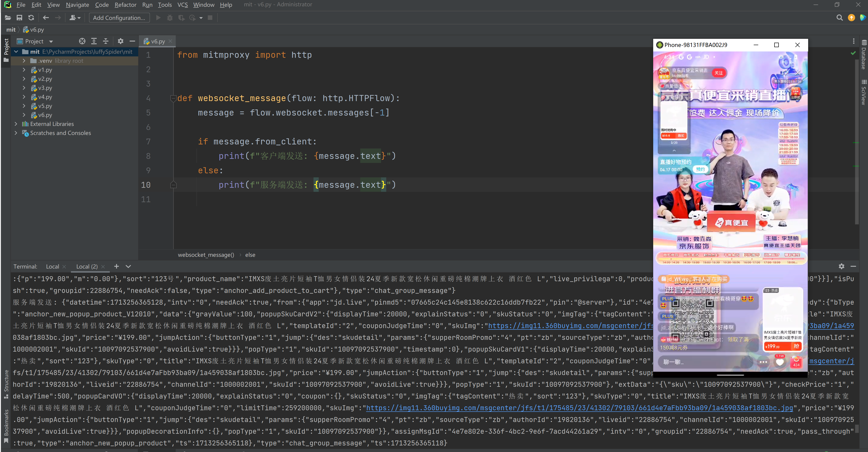Screen dimensions: 868x452
Task: Open img11.360buyimg.com skuImg link in terminal
Action: coord(579,408)
